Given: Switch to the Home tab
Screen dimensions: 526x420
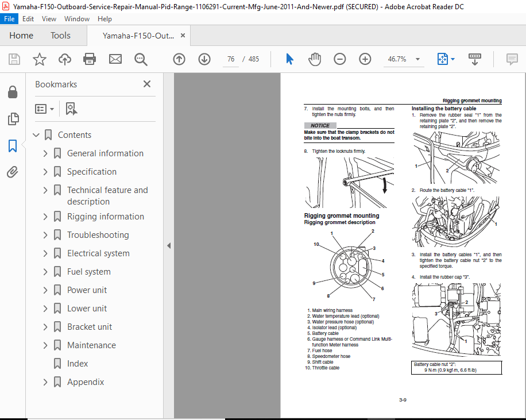Looking at the screenshot, I should pyautogui.click(x=21, y=35).
